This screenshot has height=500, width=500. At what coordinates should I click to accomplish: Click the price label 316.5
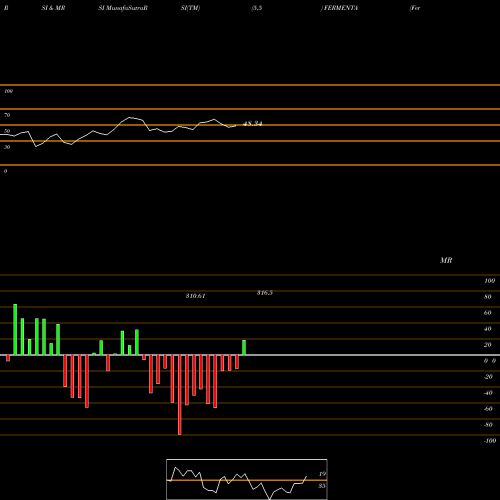265,293
